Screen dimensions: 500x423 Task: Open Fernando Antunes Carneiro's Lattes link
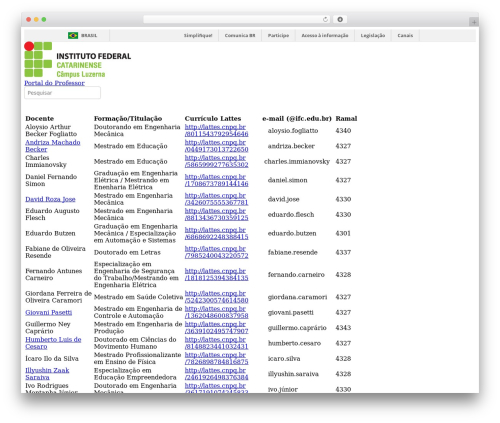[216, 274]
